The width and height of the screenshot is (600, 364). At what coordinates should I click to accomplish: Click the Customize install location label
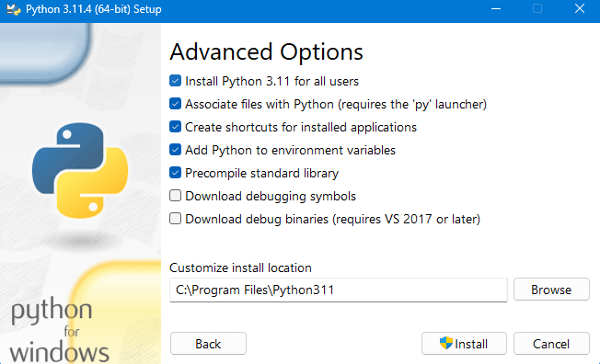[x=240, y=267]
